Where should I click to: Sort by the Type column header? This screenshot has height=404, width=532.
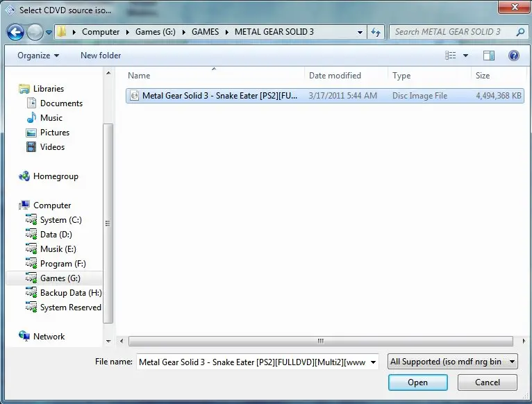click(x=430, y=76)
